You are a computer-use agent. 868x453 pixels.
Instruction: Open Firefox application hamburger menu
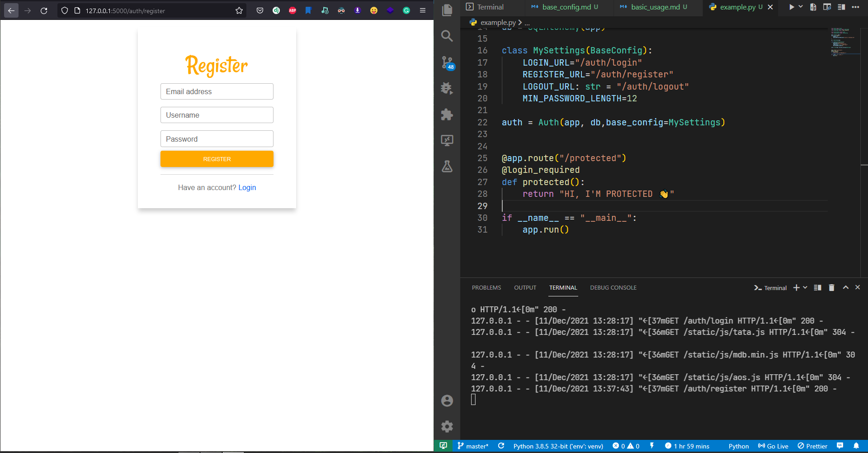pyautogui.click(x=423, y=10)
